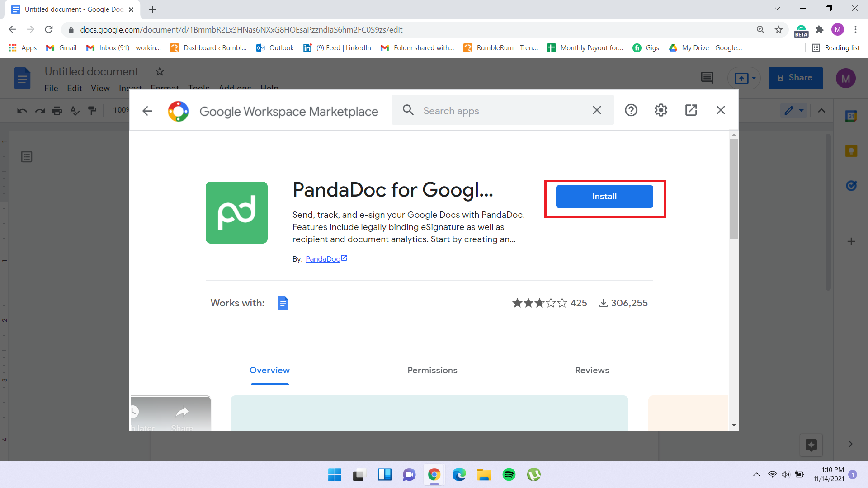Switch to the Overview tab
868x488 pixels.
coord(269,370)
